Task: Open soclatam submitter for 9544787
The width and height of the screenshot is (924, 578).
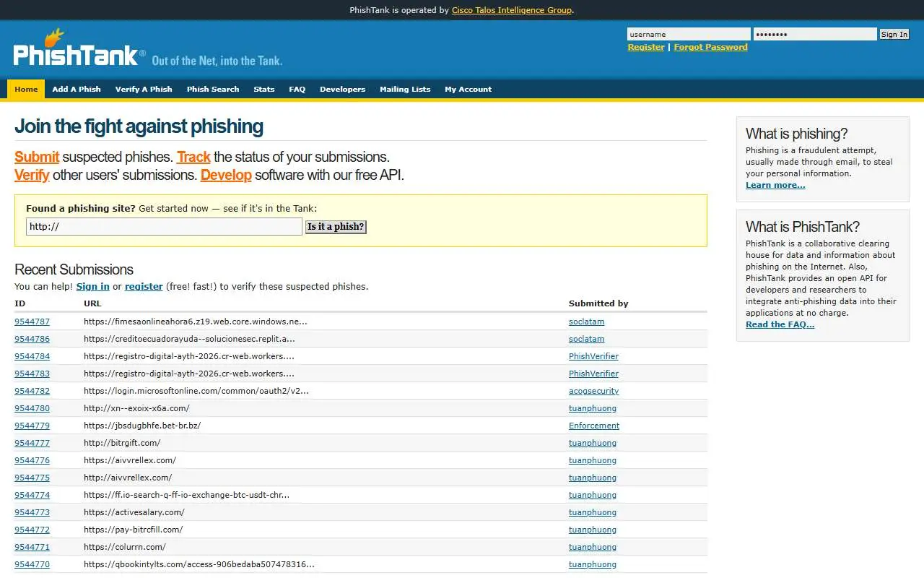Action: (586, 322)
